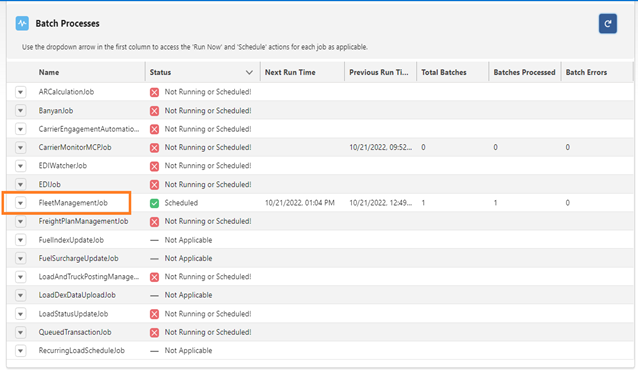This screenshot has height=373, width=638.
Task: Open the action dropdown for LoadStatusUpdateJob
Action: click(20, 314)
